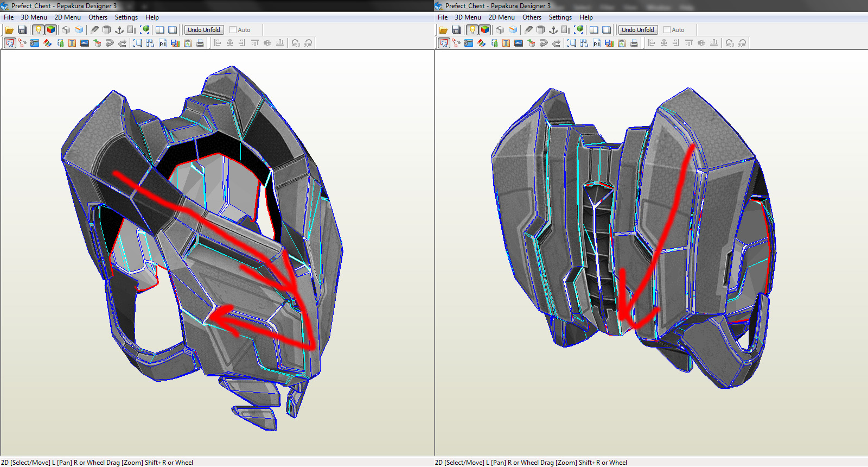Click the color pencils icon in left window

coord(47,43)
